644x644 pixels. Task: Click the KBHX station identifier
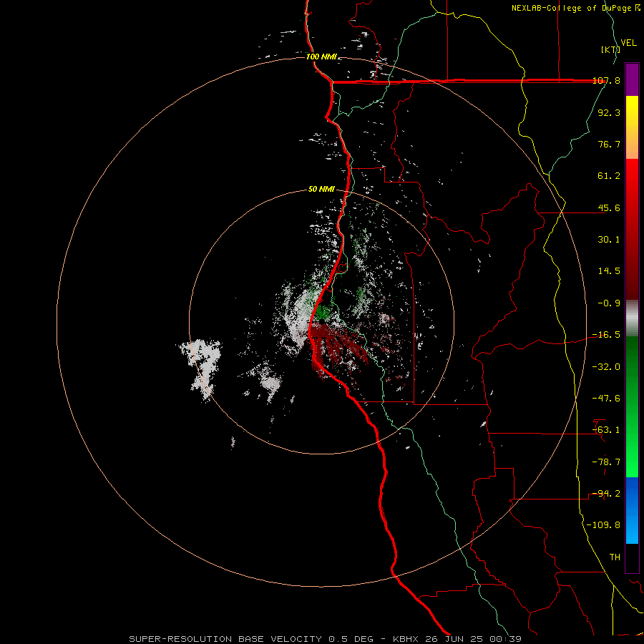[x=406, y=639]
